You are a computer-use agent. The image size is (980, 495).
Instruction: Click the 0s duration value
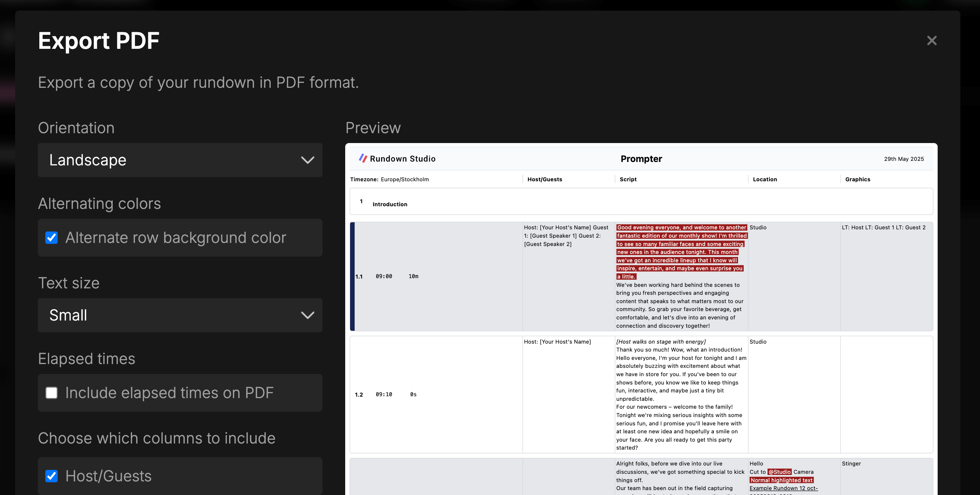tap(413, 394)
